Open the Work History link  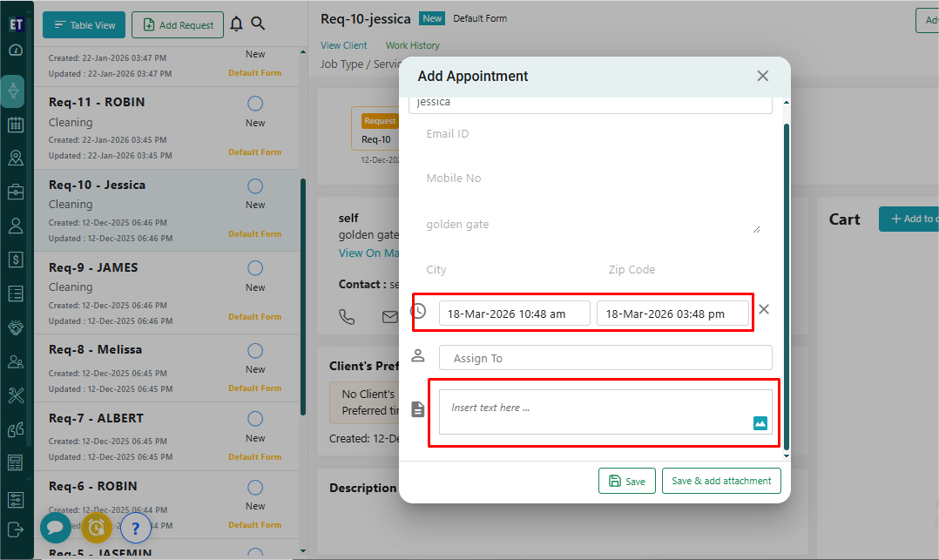coord(412,45)
